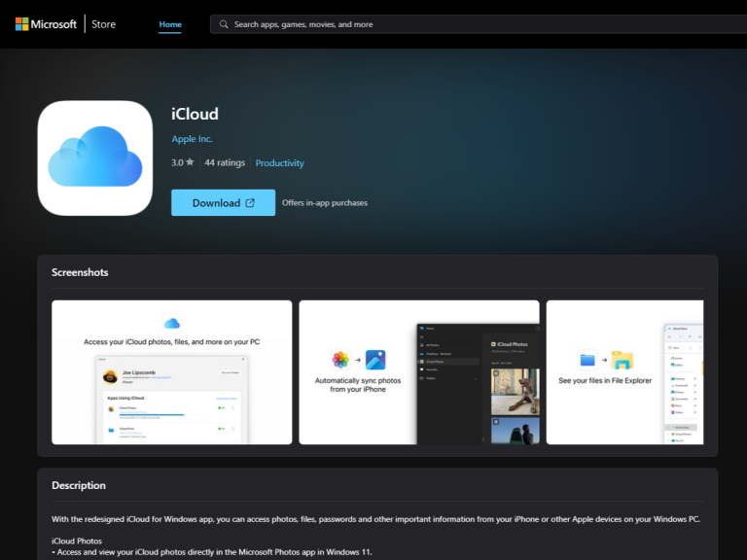Click the search magnifier icon

pyautogui.click(x=224, y=24)
